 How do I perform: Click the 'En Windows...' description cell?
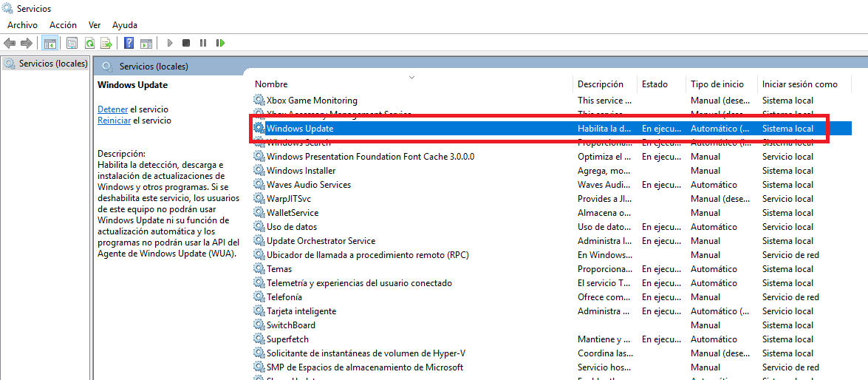coord(604,255)
